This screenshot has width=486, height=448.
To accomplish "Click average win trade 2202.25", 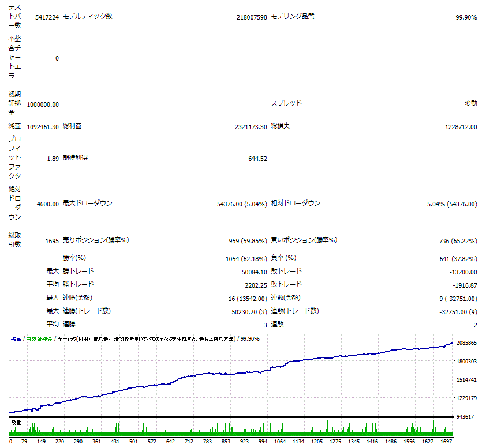I will tap(256, 286).
